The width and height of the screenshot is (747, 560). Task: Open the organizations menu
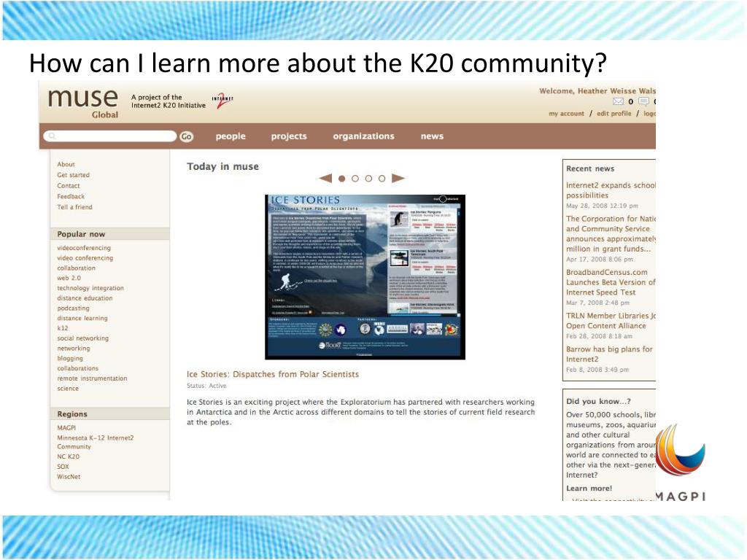pyautogui.click(x=363, y=136)
